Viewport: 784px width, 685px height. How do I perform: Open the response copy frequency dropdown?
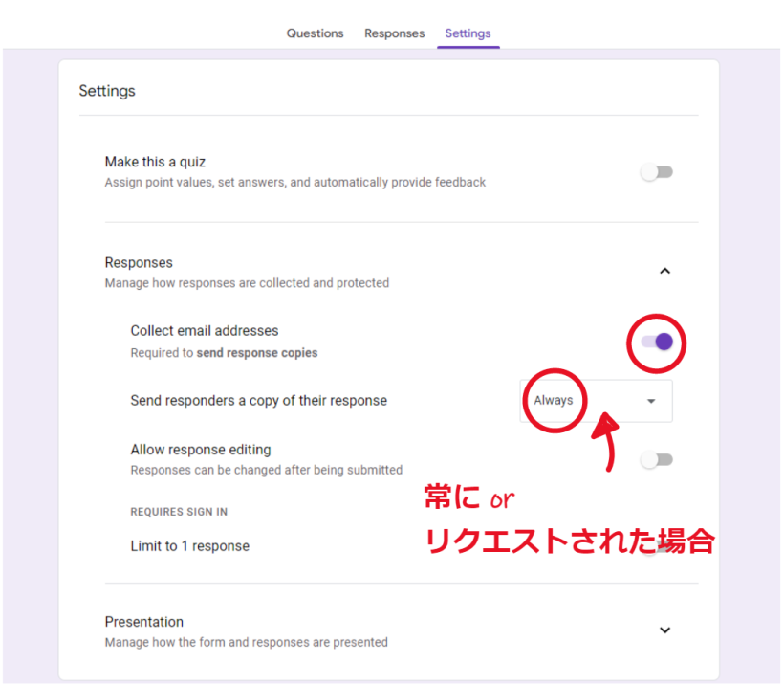click(x=651, y=401)
